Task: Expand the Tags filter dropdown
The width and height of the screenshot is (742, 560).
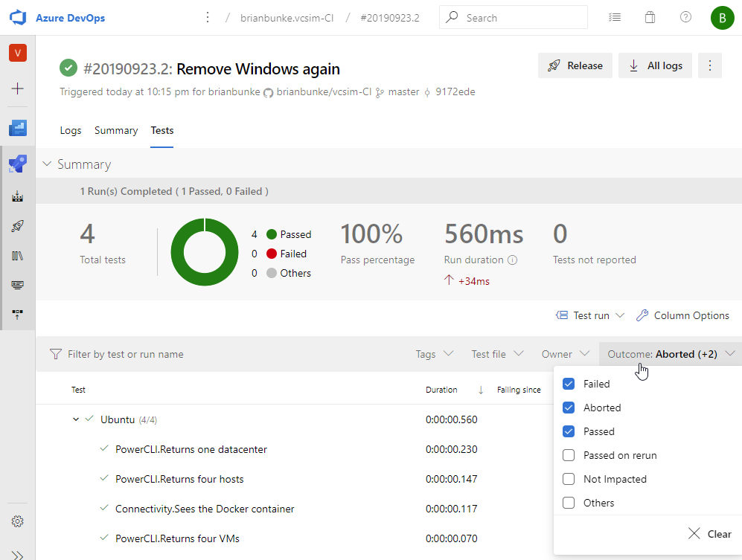Action: (x=434, y=354)
